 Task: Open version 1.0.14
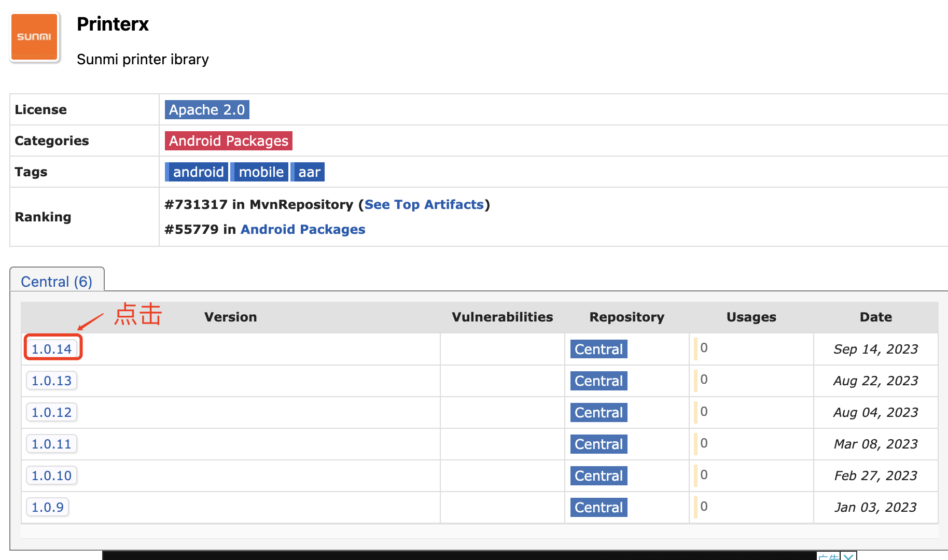click(52, 349)
